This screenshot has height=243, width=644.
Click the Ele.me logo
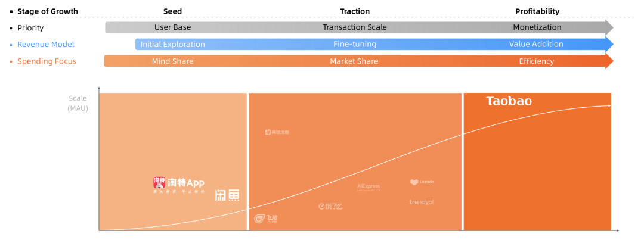point(330,207)
